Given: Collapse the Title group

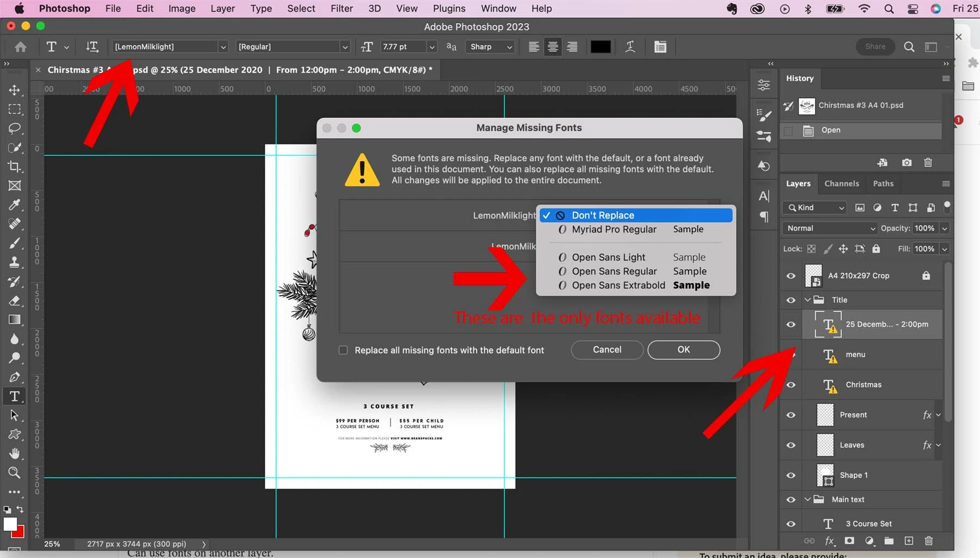Looking at the screenshot, I should click(x=808, y=300).
